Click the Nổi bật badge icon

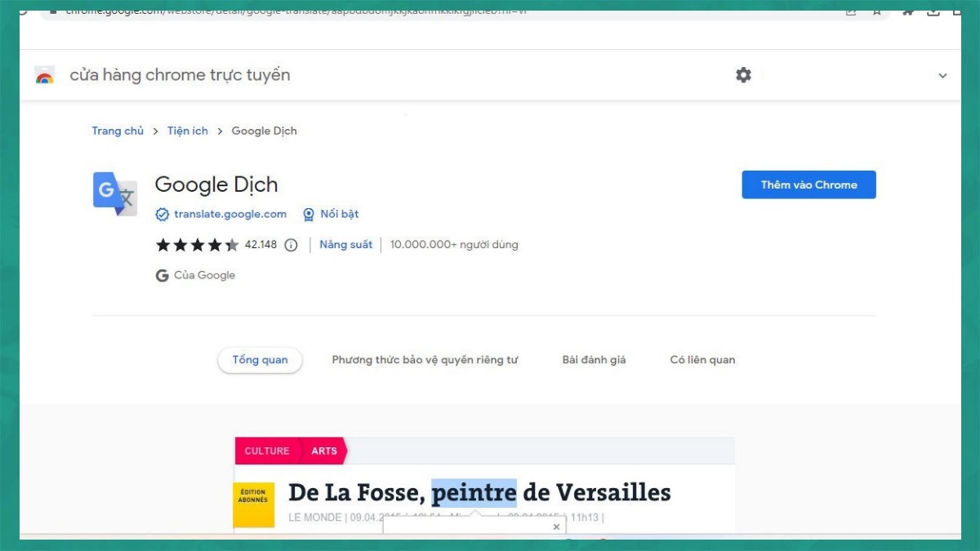pyautogui.click(x=309, y=214)
